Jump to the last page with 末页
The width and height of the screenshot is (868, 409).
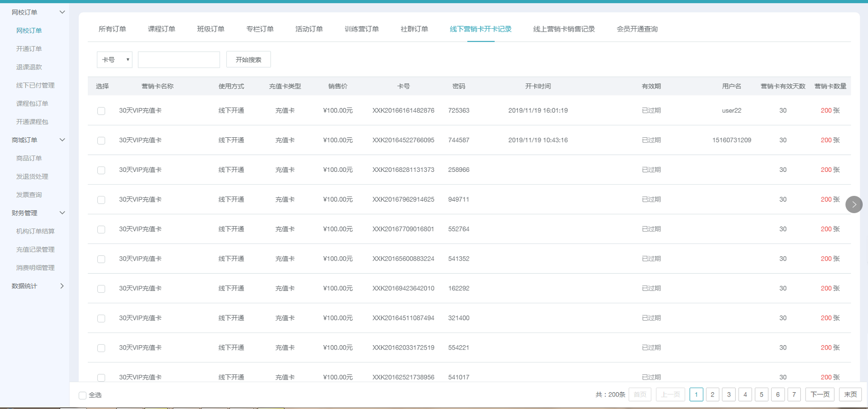[x=850, y=395]
